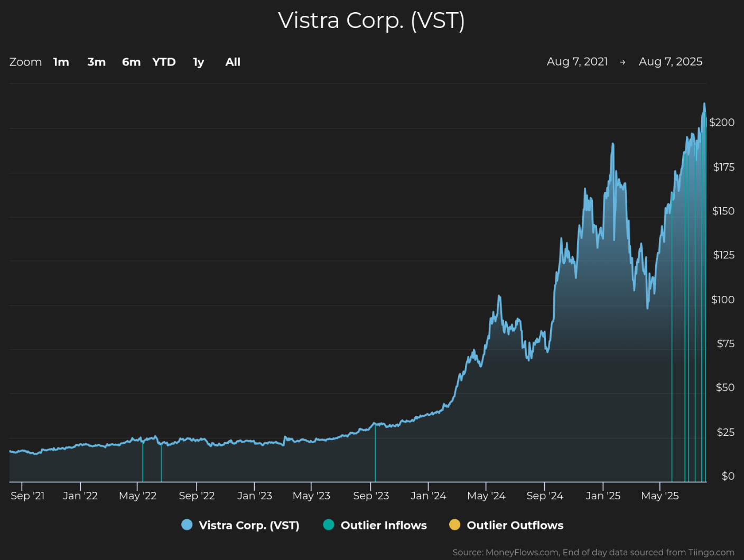Click the $0 y-axis label
The image size is (744, 560).
coord(728,477)
